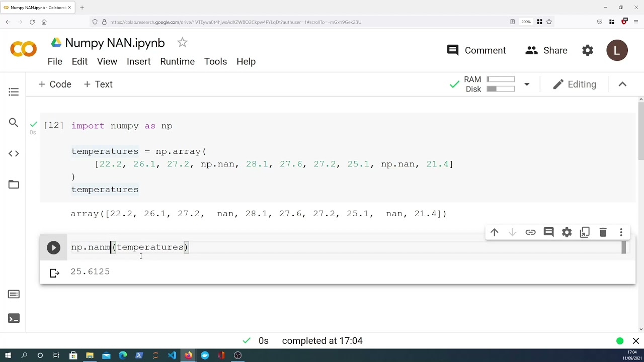The width and height of the screenshot is (644, 362).
Task: Open the command palette icon
Action: coord(14,294)
